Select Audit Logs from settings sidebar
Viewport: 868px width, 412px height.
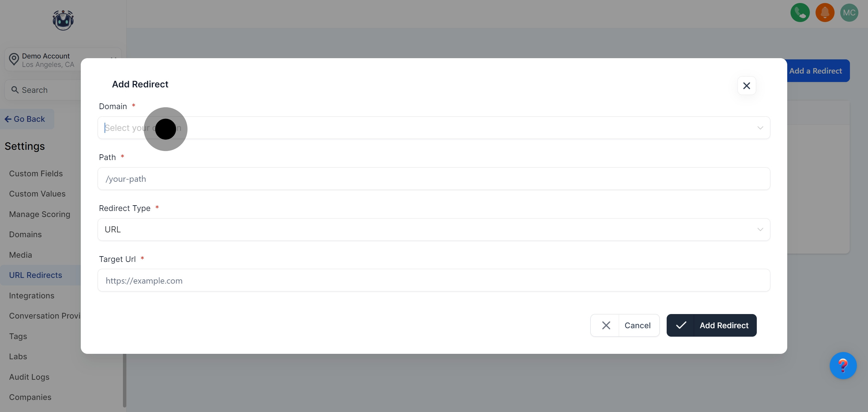(x=29, y=377)
